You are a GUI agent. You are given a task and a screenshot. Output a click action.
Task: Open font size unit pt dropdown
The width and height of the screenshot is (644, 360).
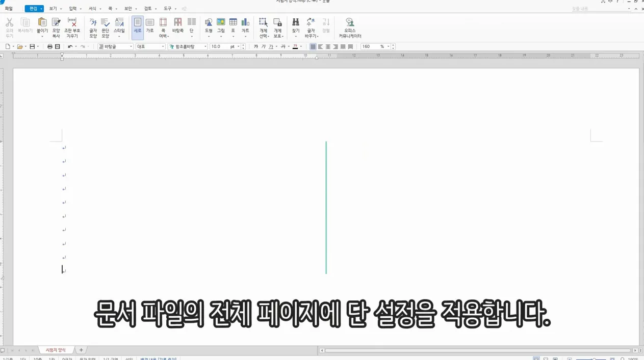pyautogui.click(x=239, y=46)
